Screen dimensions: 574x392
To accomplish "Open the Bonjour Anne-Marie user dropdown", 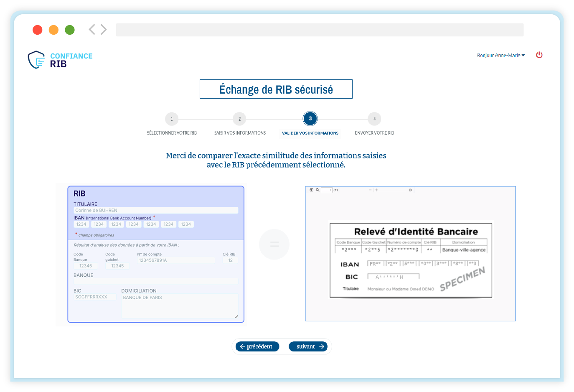I will 500,55.
